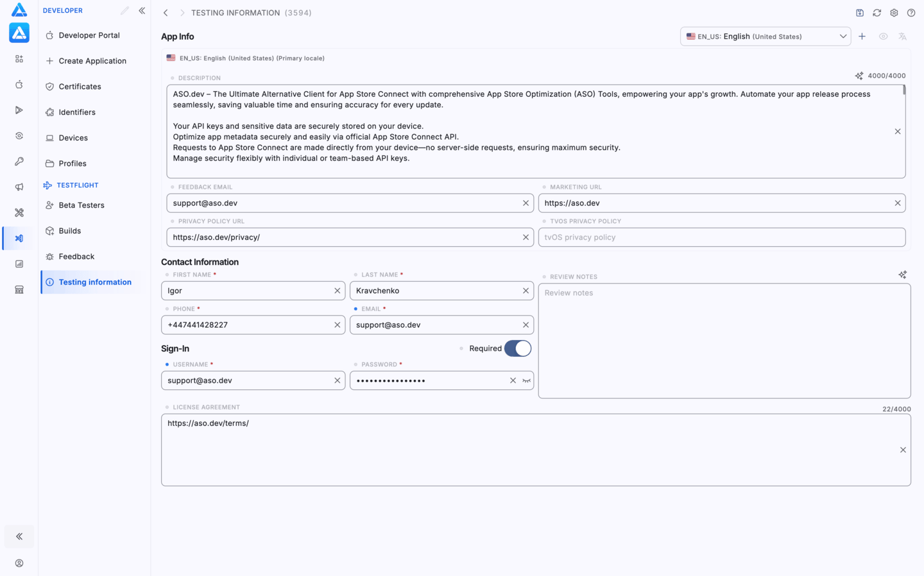Go forward with the right chevron
Screen dimensions: 924x576
[182, 13]
